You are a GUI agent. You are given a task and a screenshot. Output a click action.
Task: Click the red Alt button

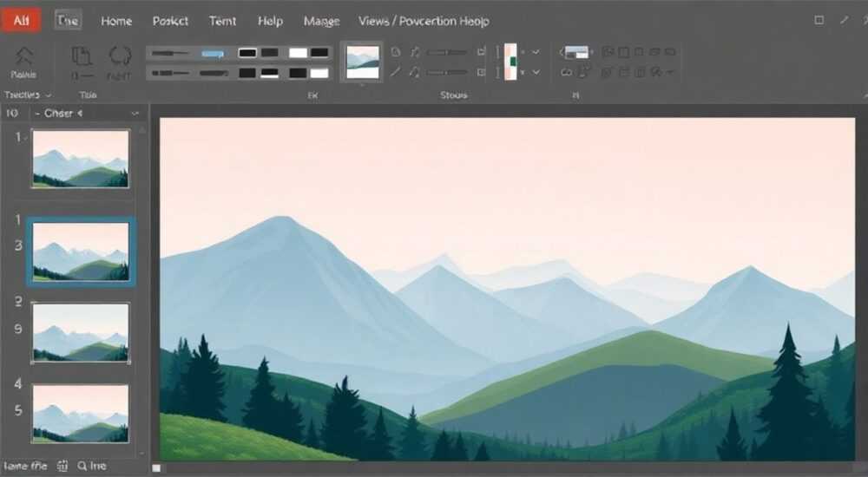(x=21, y=21)
